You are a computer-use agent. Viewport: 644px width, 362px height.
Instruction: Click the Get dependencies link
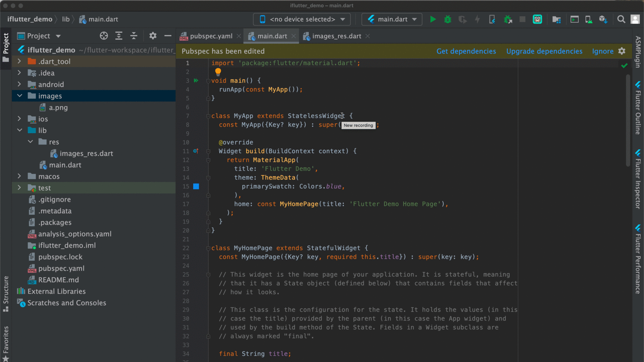466,51
